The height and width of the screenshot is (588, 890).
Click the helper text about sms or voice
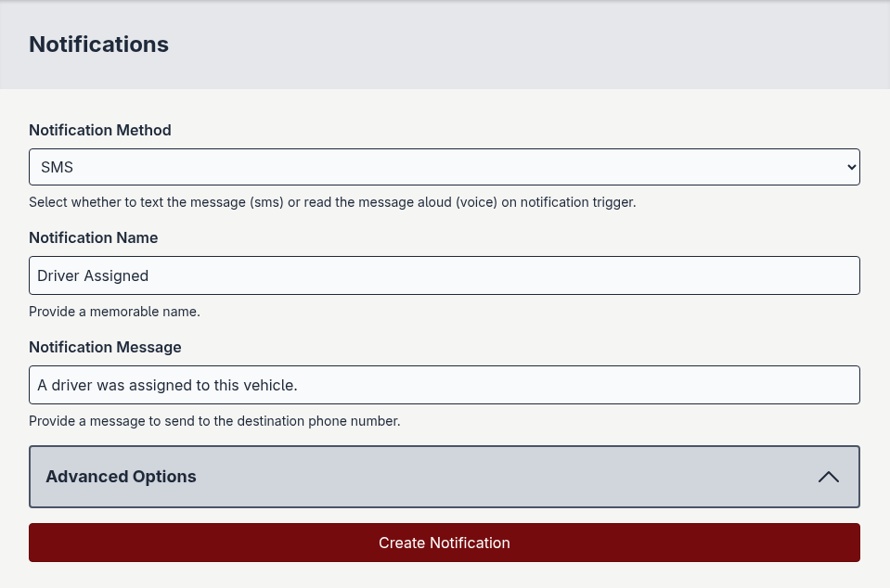tap(332, 202)
